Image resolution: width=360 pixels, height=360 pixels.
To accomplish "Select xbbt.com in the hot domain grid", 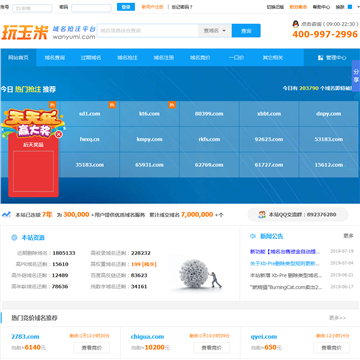I will pyautogui.click(x=269, y=114).
